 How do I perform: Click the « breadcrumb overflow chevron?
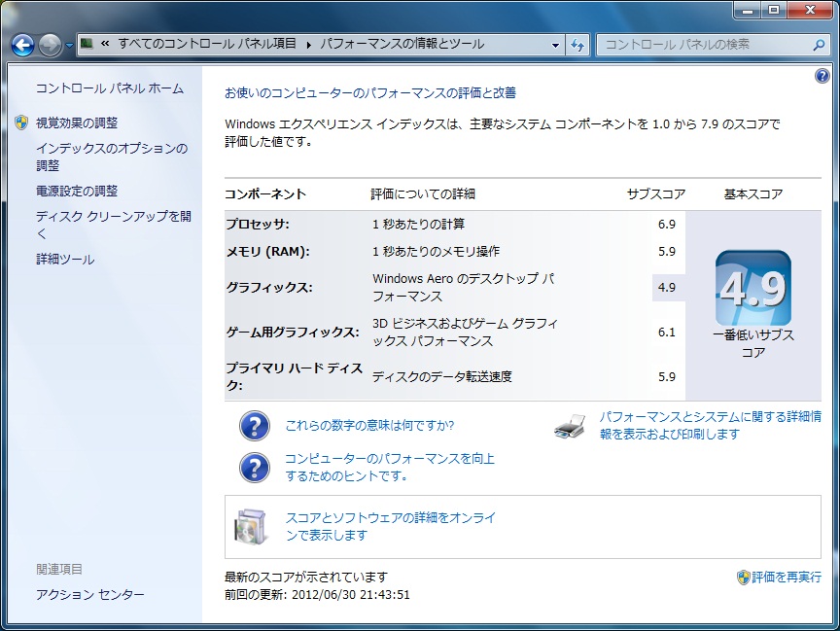pyautogui.click(x=105, y=44)
